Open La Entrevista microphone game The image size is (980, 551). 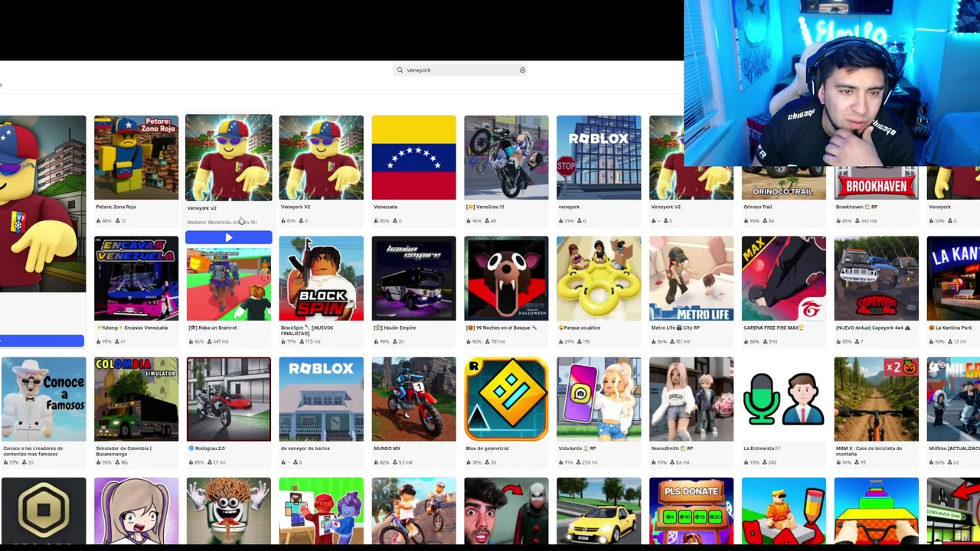point(784,399)
